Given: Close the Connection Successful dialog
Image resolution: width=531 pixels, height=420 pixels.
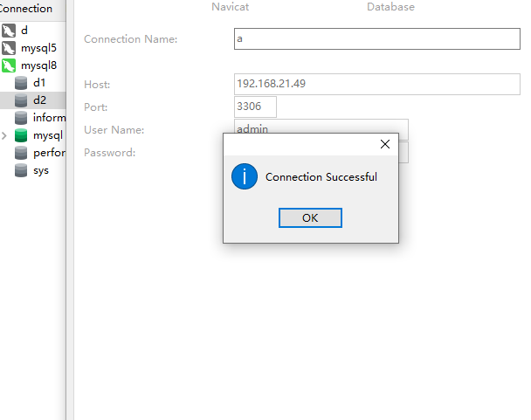Looking at the screenshot, I should 385,144.
